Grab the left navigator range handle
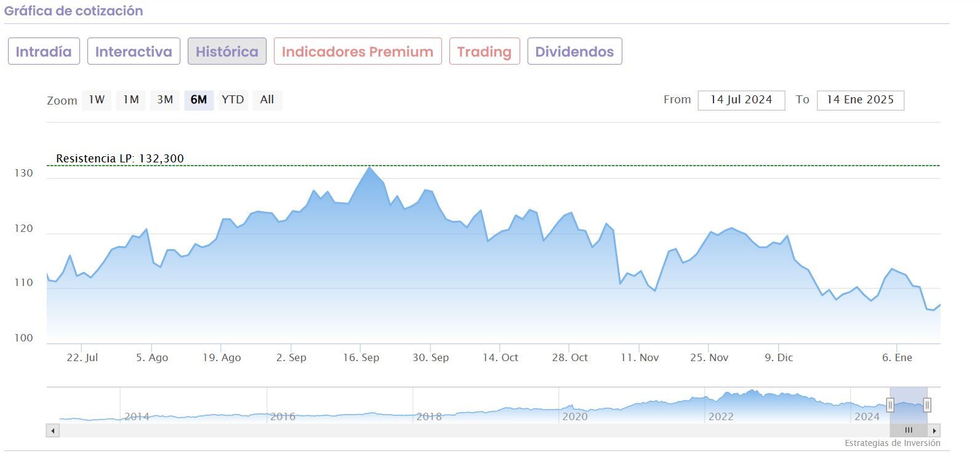980x470 pixels. coord(890,405)
